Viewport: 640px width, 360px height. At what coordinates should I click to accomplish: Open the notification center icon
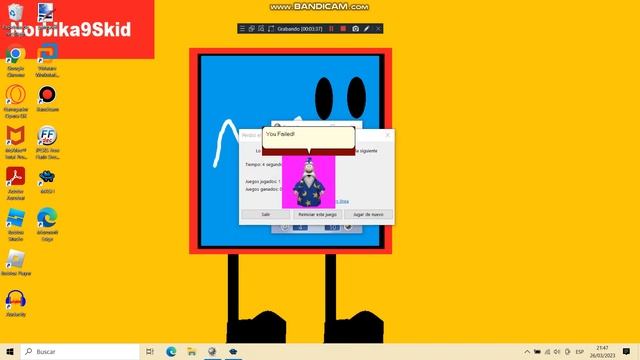[x=627, y=352]
